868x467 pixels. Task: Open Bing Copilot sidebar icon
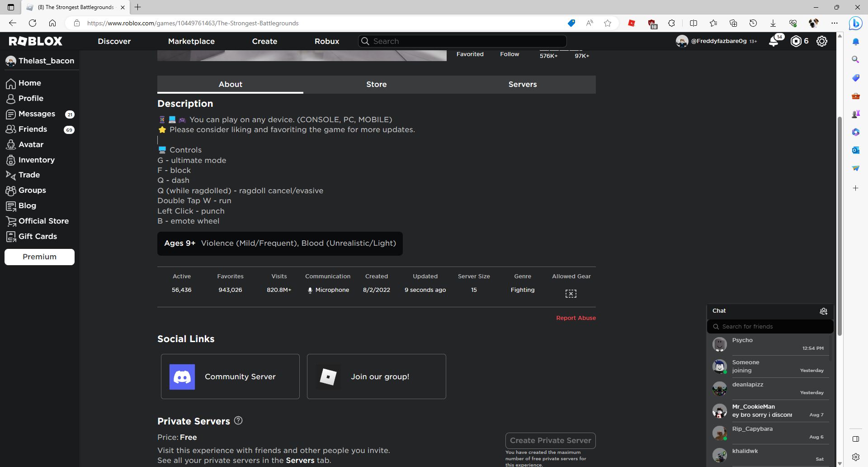[855, 23]
